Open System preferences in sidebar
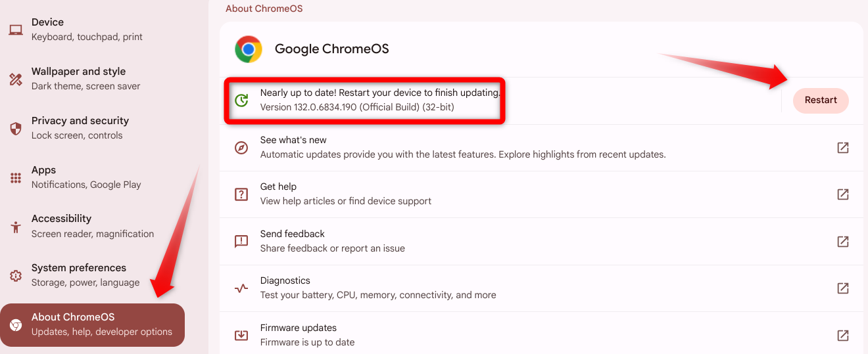The image size is (868, 354). pos(85,275)
